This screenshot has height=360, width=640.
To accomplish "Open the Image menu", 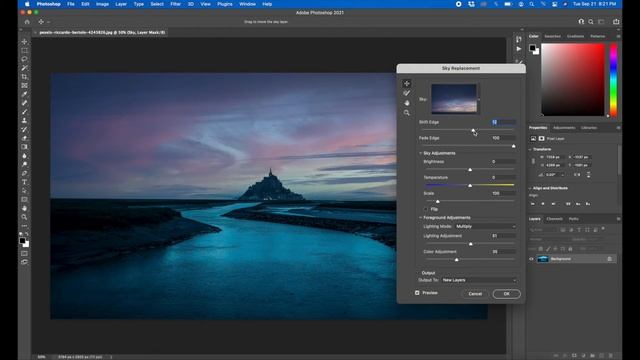I will (102, 4).
